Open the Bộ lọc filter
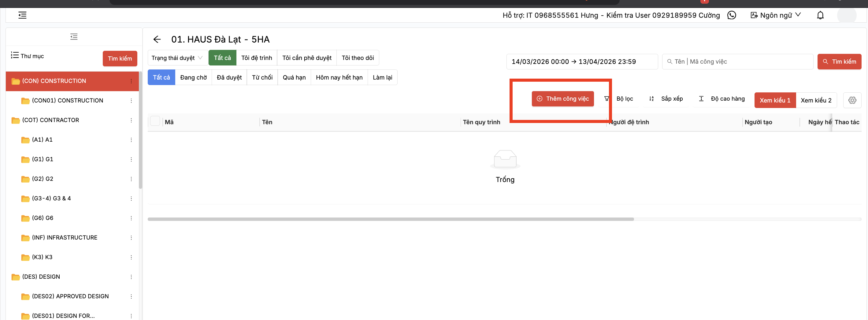Image resolution: width=868 pixels, height=320 pixels. coord(619,99)
